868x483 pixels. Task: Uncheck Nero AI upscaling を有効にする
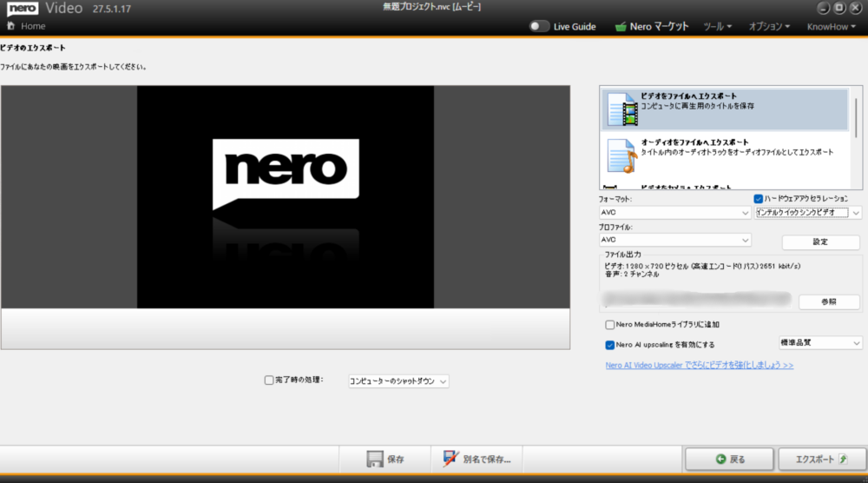(609, 345)
